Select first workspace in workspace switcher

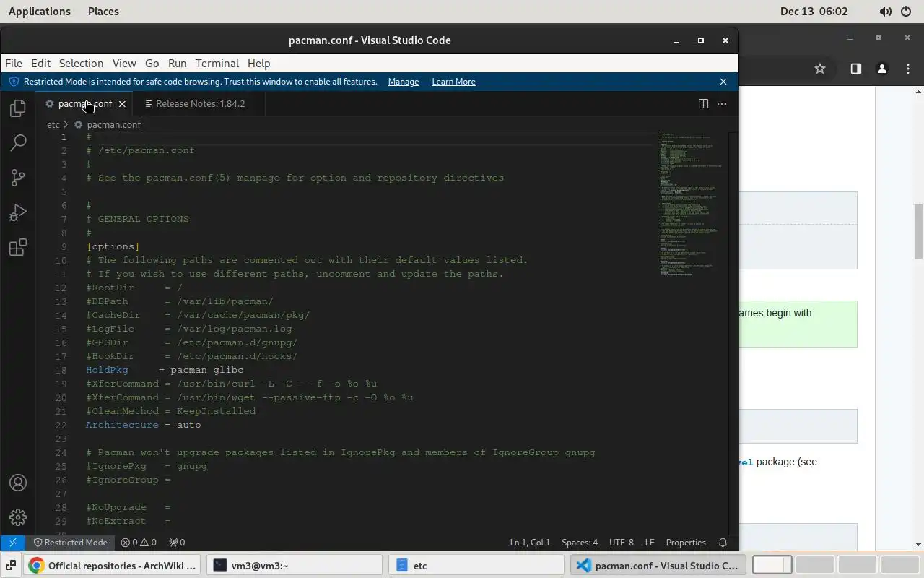tap(772, 566)
